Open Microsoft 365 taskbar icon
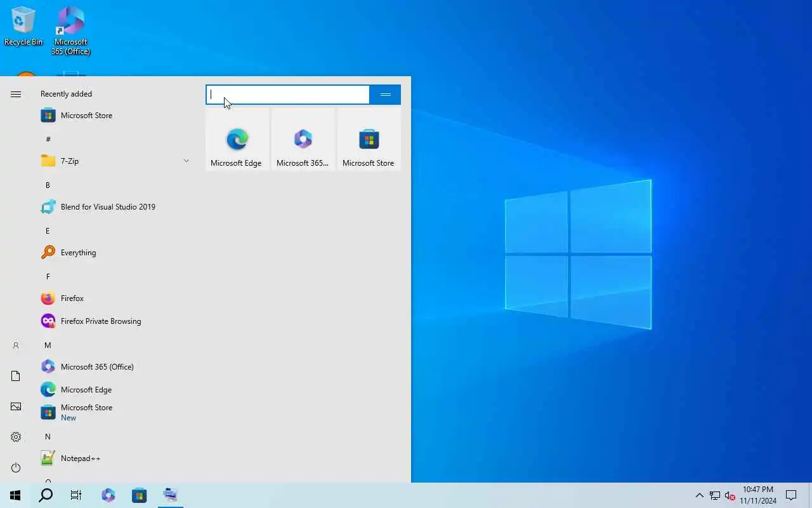 pyautogui.click(x=108, y=495)
